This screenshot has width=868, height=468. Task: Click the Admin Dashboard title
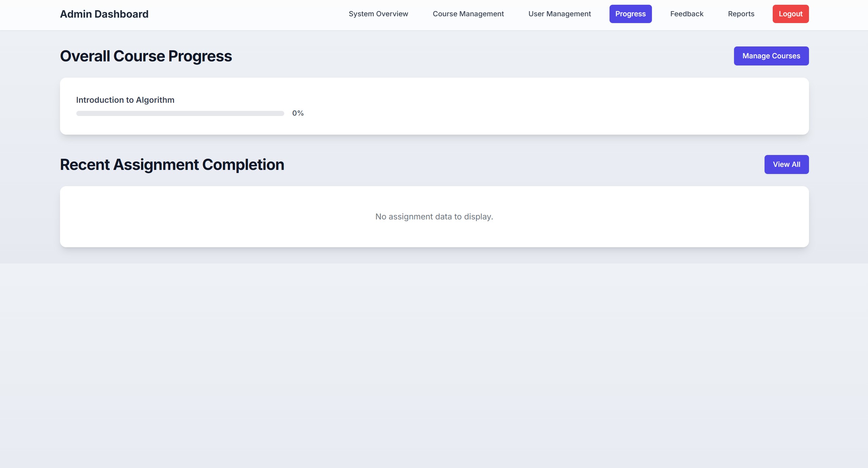click(x=104, y=14)
